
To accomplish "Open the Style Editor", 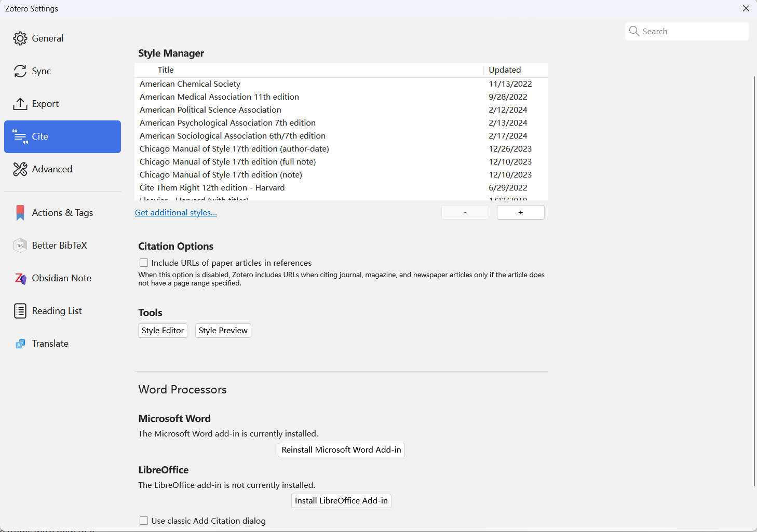I will coord(163,331).
